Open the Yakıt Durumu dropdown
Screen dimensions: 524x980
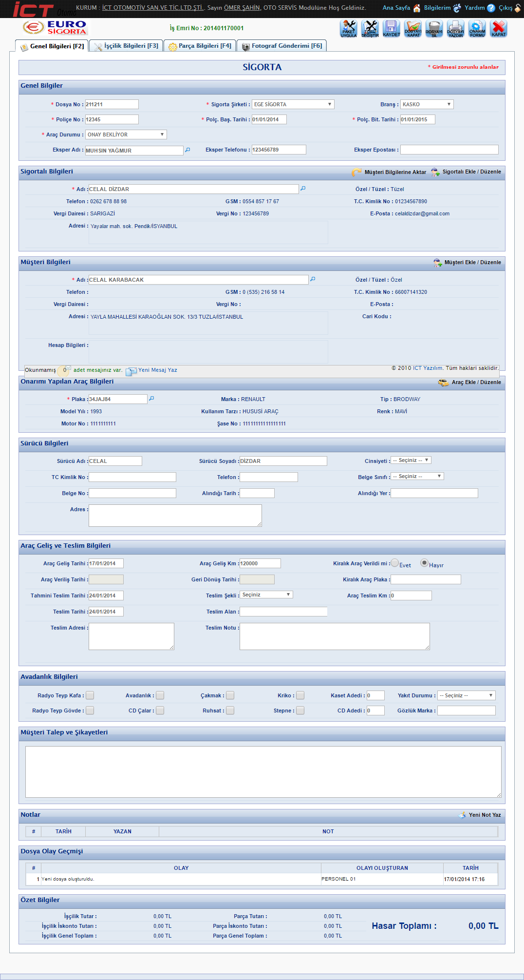pos(466,695)
